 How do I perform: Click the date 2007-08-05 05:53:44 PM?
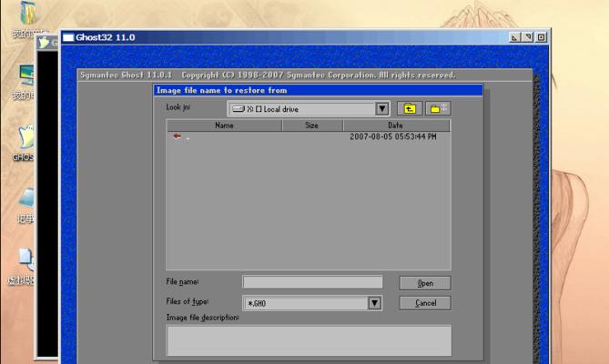(393, 136)
